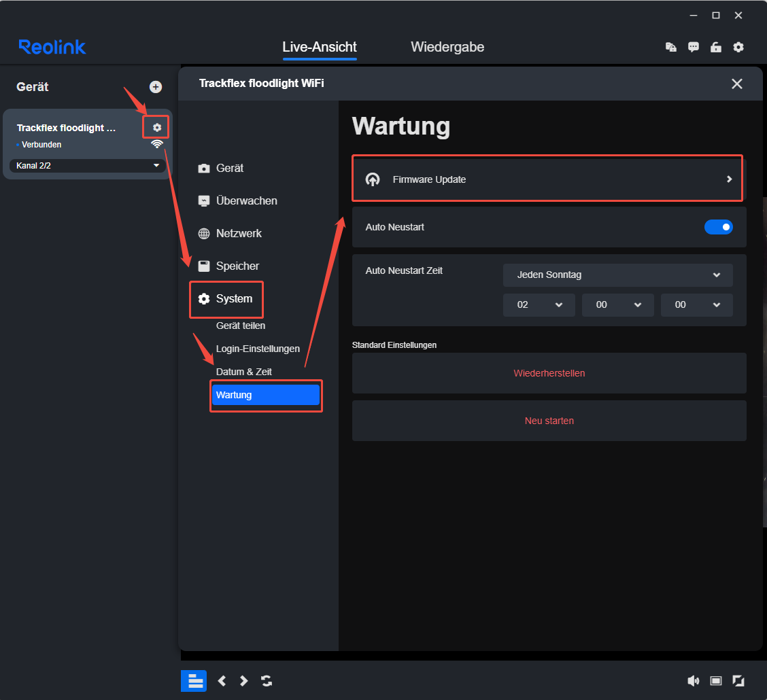Go to previous page with left arrow
Viewport: 767px width, 700px height.
point(222,681)
